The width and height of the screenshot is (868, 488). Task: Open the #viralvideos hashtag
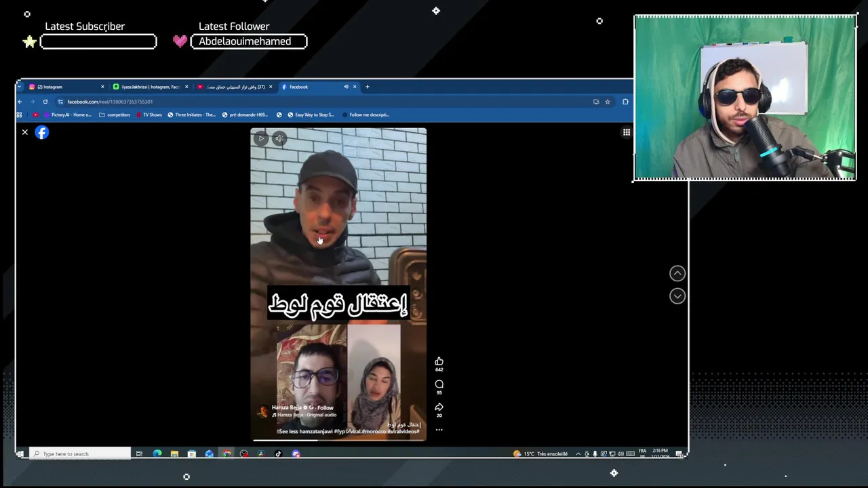point(403,431)
